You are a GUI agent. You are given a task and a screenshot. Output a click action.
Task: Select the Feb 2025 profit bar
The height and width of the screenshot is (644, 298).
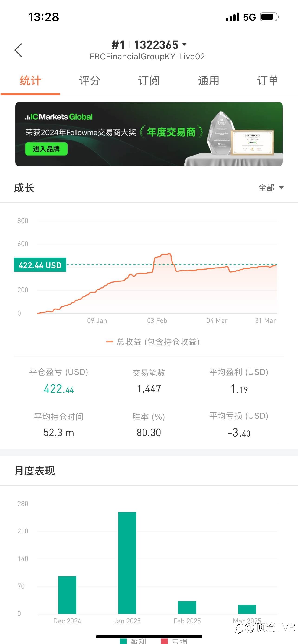coord(187,607)
